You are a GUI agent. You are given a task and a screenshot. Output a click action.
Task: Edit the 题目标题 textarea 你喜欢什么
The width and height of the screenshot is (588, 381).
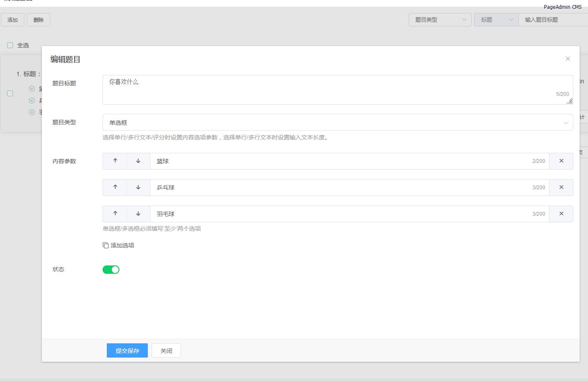(338, 90)
